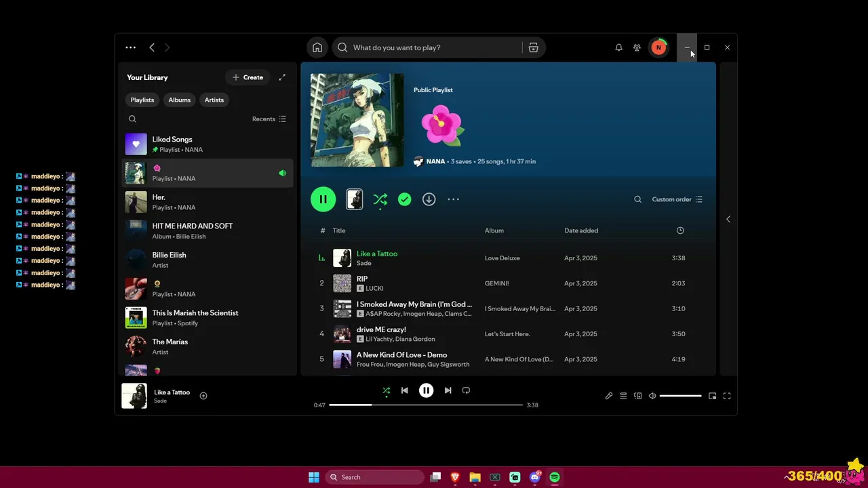Skip to the previous track
The height and width of the screenshot is (488, 868).
(x=405, y=390)
